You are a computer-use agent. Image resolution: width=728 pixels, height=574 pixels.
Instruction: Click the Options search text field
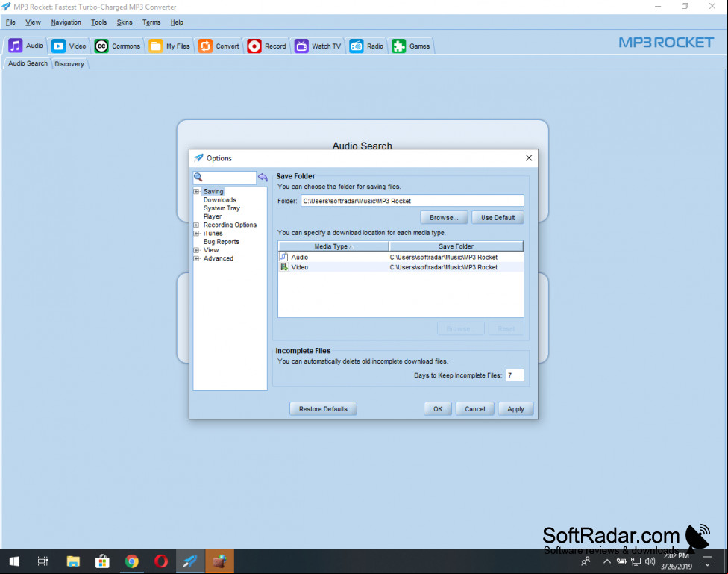pyautogui.click(x=229, y=177)
